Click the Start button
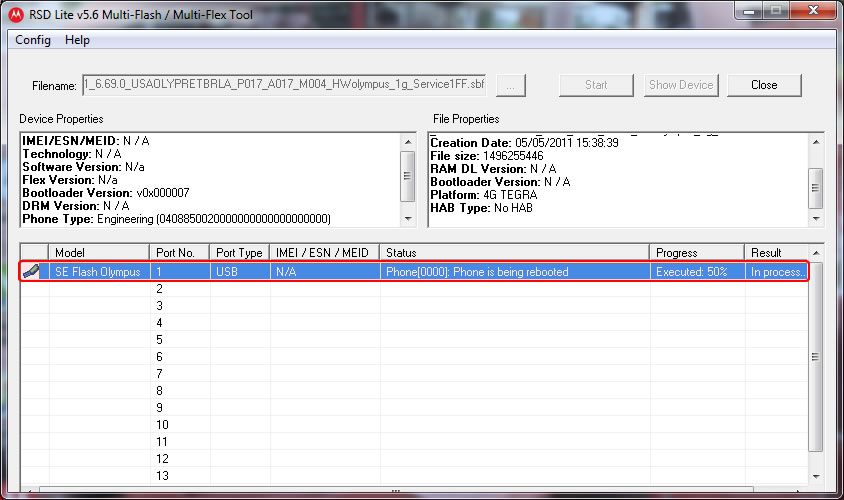The width and height of the screenshot is (844, 500). (x=596, y=85)
